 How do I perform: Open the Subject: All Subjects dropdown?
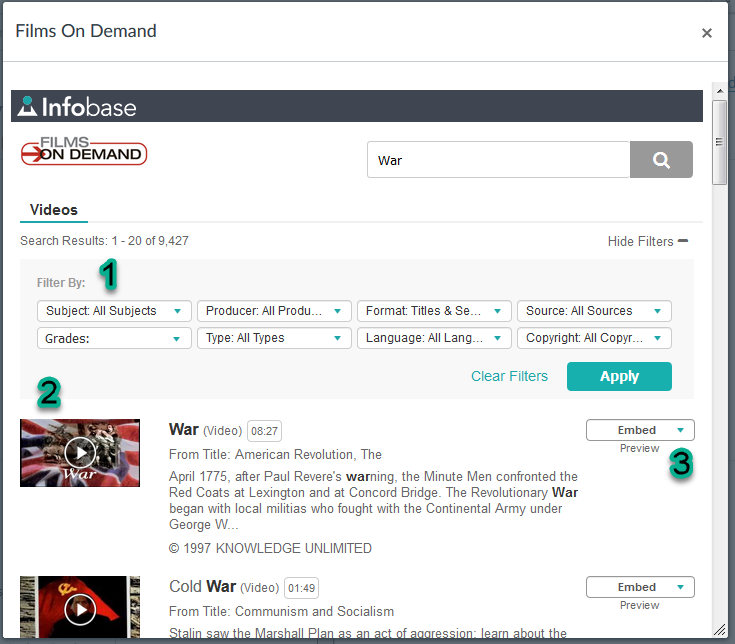(114, 311)
